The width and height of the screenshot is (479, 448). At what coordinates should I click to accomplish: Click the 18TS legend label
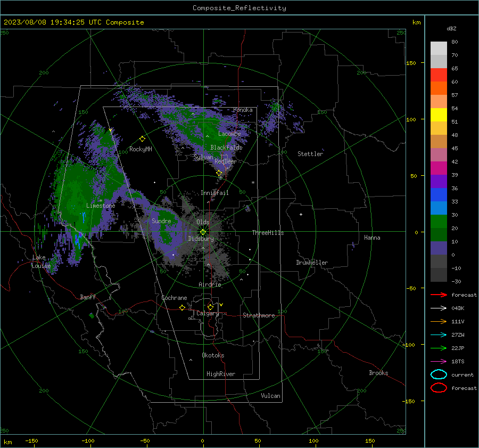pos(458,362)
